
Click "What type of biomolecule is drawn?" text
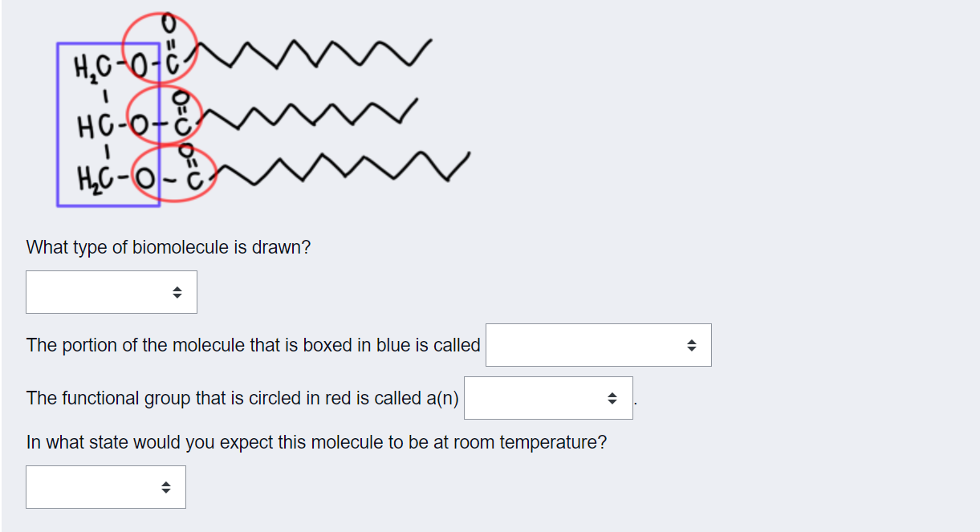tap(168, 247)
